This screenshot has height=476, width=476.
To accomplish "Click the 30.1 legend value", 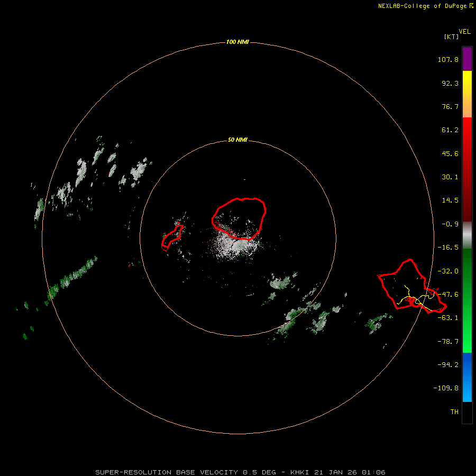I will [450, 177].
